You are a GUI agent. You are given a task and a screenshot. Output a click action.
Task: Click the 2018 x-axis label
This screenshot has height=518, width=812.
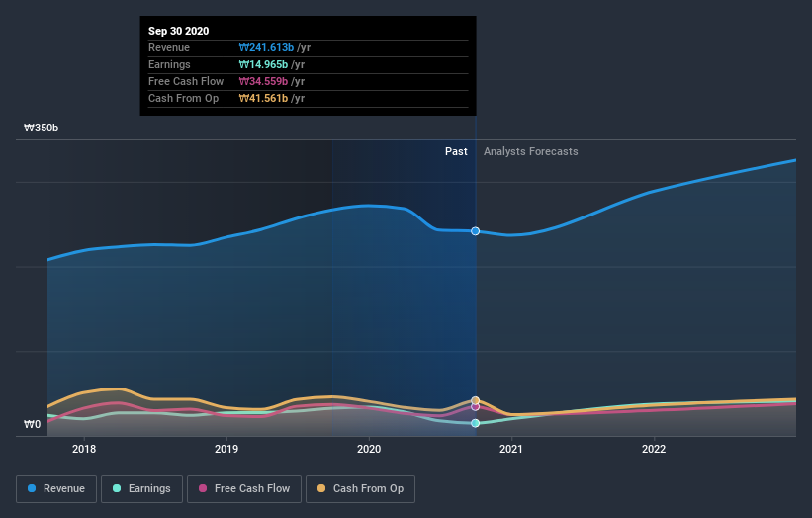[x=84, y=449]
